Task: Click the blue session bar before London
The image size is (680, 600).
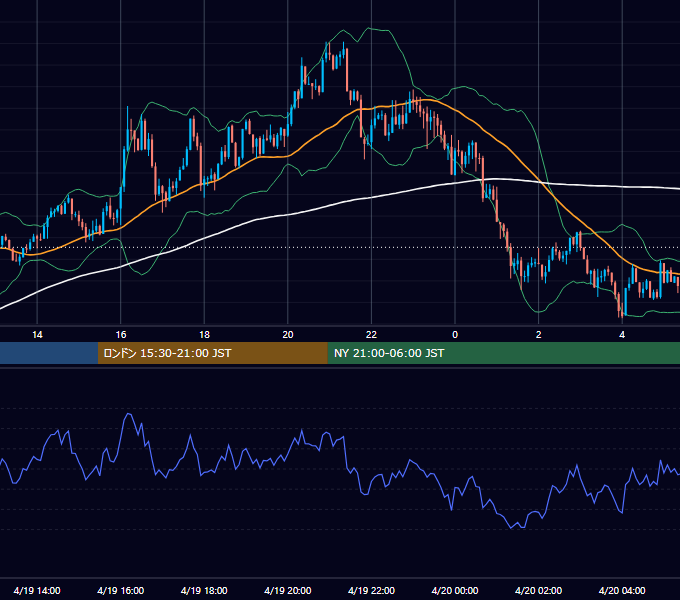Action: [x=49, y=353]
